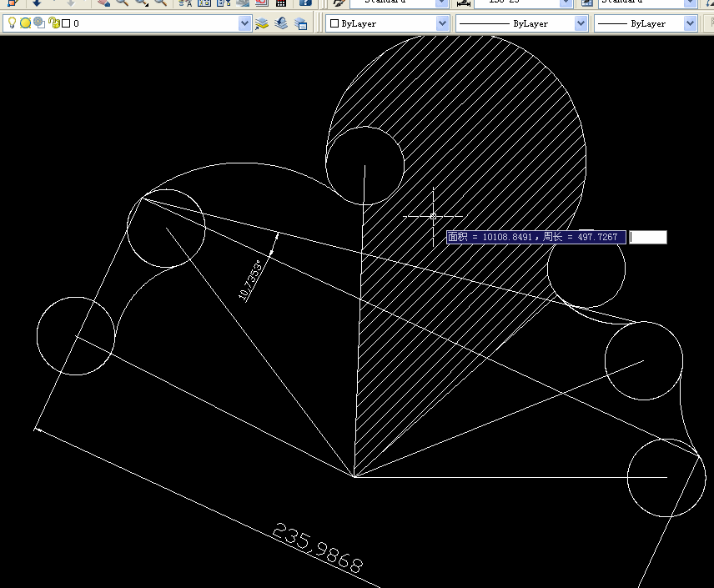Click the ByLayer color swatch box

click(334, 23)
